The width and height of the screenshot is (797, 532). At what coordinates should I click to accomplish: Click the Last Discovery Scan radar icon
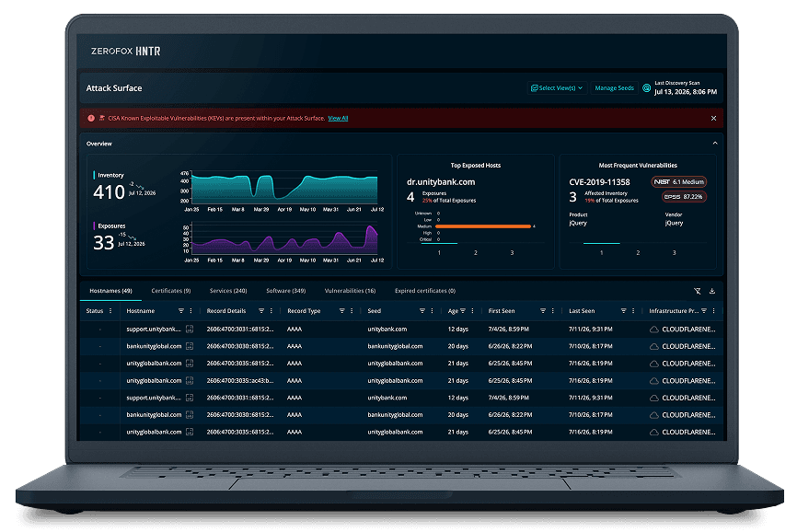pos(647,88)
